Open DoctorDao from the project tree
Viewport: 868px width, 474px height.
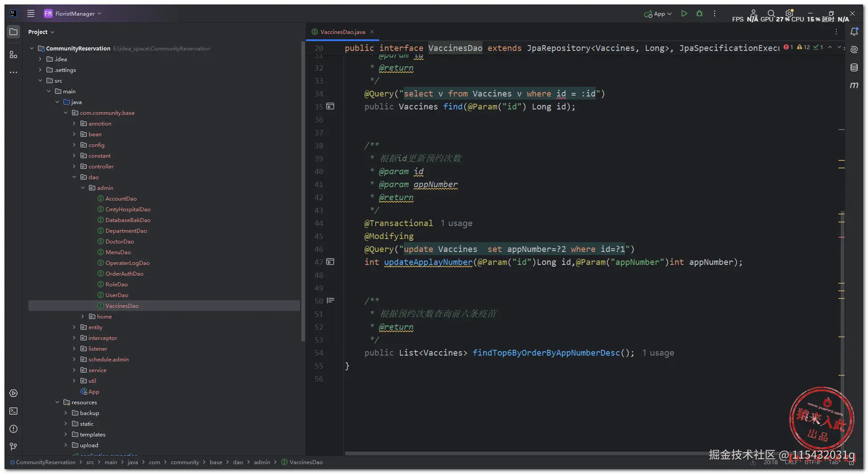click(119, 241)
